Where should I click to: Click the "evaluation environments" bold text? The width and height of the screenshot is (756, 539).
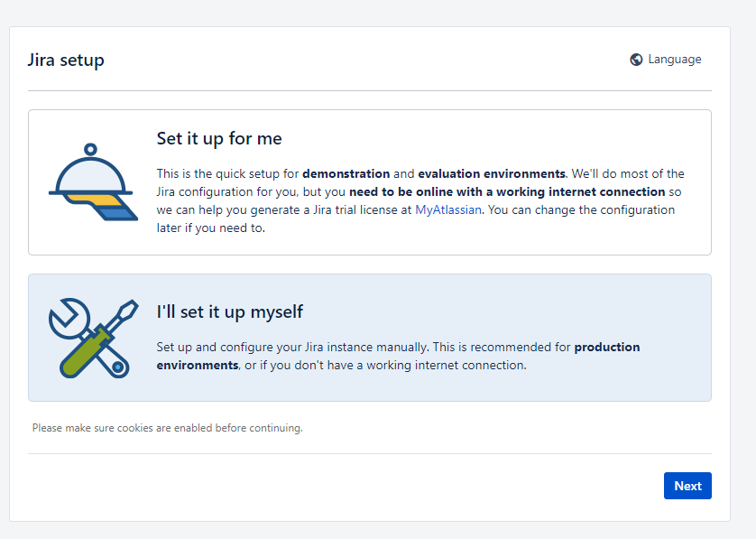pyautogui.click(x=492, y=173)
